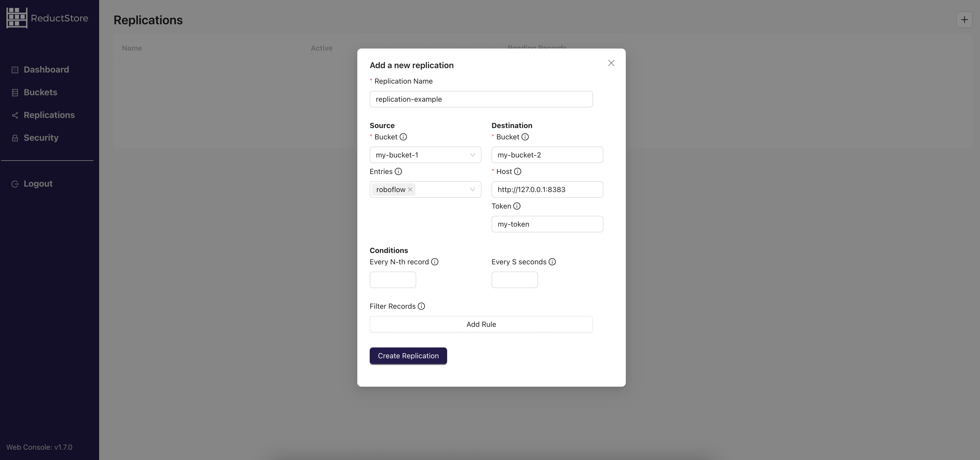Click the Replication Name input field

coord(481,99)
